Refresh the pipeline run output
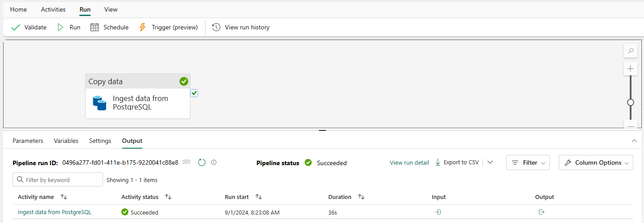This screenshot has width=644, height=223. pos(202,162)
